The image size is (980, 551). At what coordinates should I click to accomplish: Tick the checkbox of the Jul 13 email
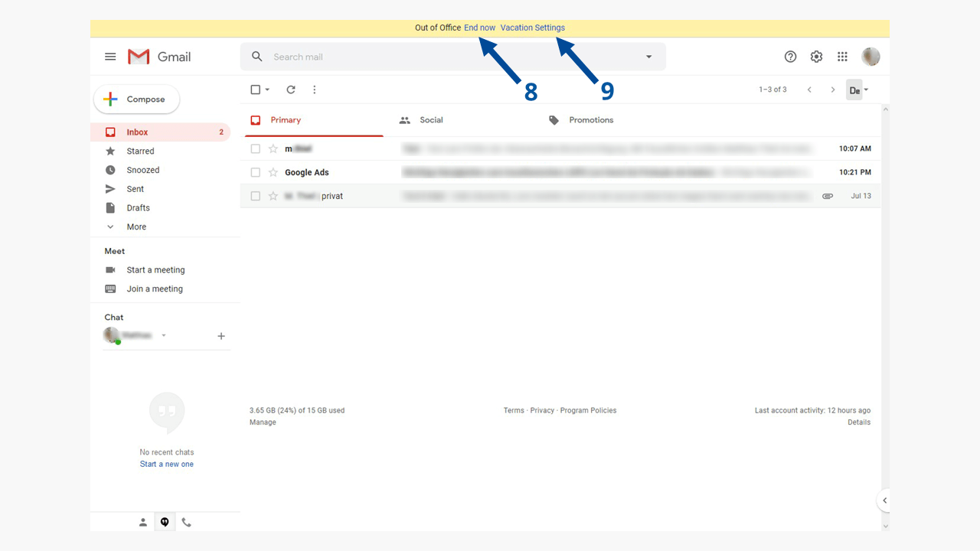coord(256,196)
